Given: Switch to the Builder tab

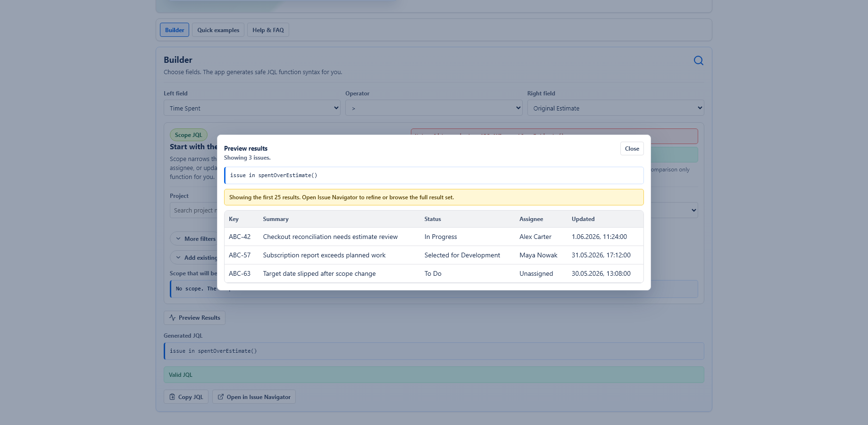Looking at the screenshot, I should coord(175,30).
